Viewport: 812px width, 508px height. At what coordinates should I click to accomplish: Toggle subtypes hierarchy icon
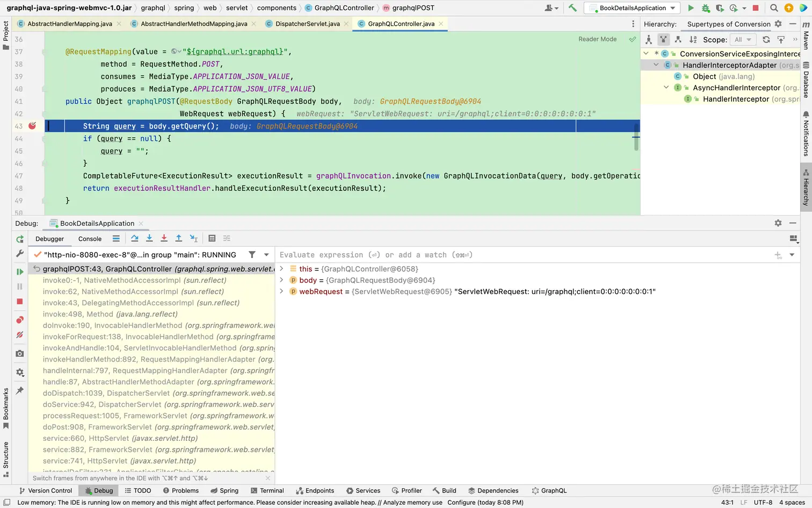[x=678, y=39]
